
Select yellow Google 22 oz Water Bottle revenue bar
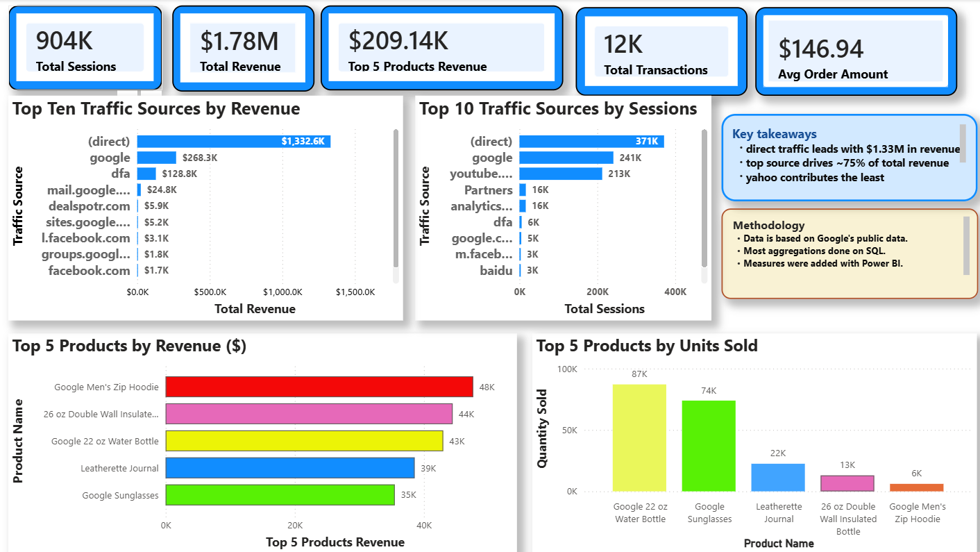(304, 441)
